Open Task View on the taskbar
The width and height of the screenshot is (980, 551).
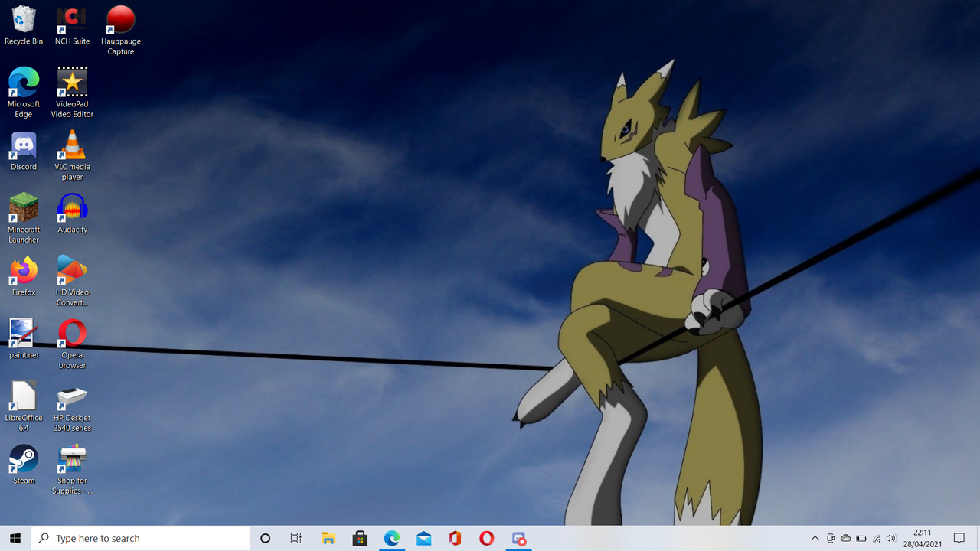click(296, 538)
